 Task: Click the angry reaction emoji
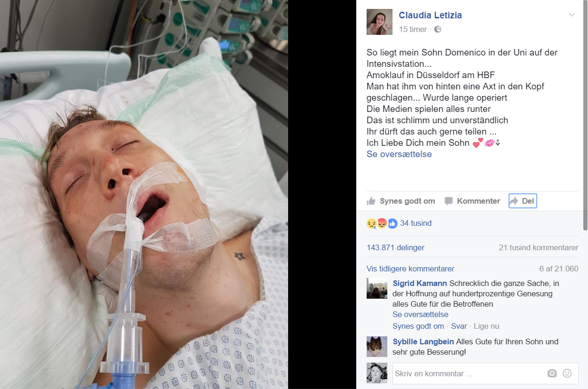click(x=382, y=223)
